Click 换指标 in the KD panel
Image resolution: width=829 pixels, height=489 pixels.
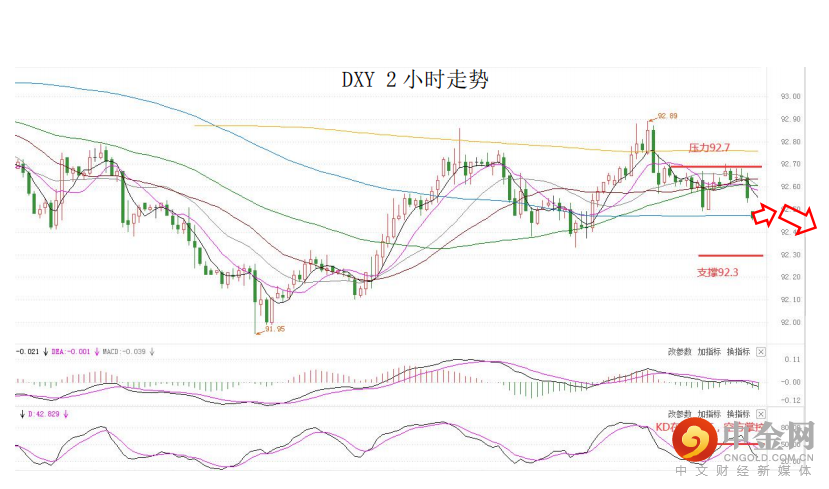click(738, 414)
